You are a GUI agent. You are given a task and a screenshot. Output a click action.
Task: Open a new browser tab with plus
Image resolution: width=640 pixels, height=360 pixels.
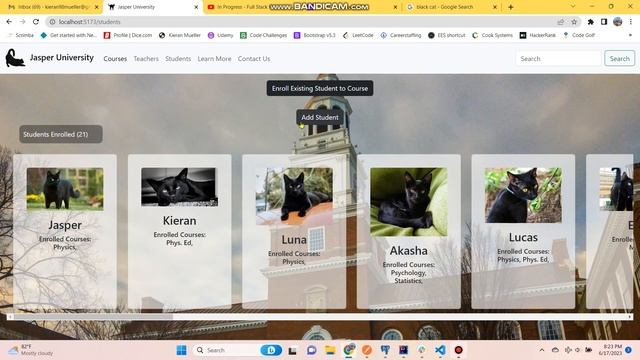511,7
